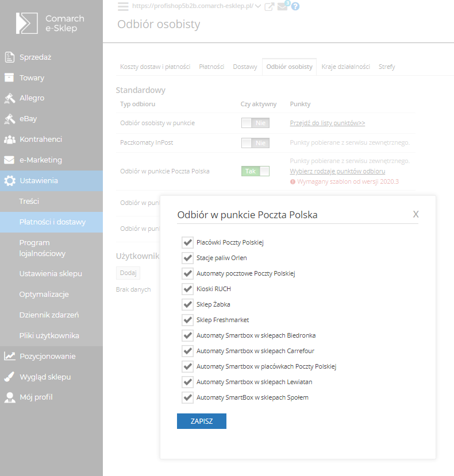454x476 pixels.
Task: Uncheck Sklep Żabka checkbox
Action: click(x=187, y=304)
